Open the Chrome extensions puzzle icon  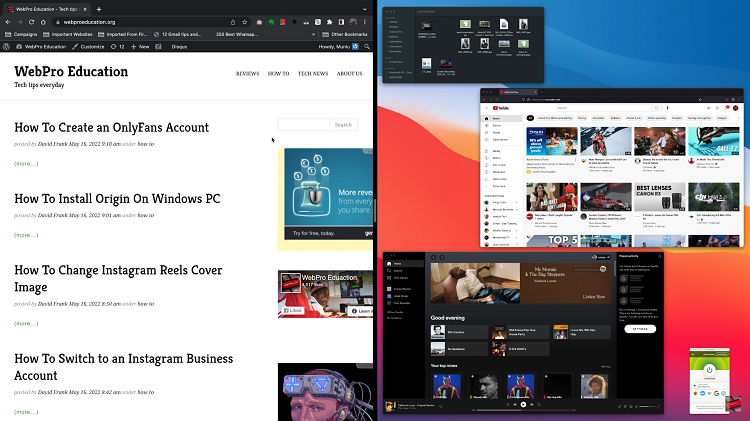coord(330,22)
